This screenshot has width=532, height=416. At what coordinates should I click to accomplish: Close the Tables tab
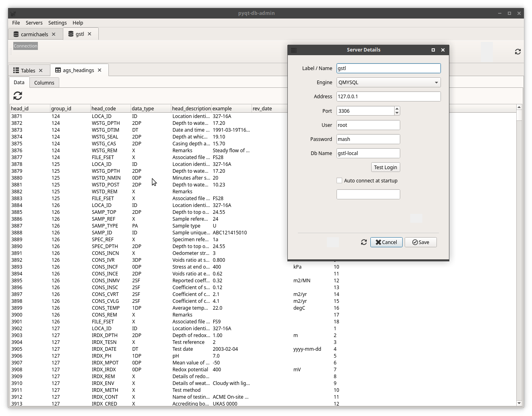pos(41,70)
